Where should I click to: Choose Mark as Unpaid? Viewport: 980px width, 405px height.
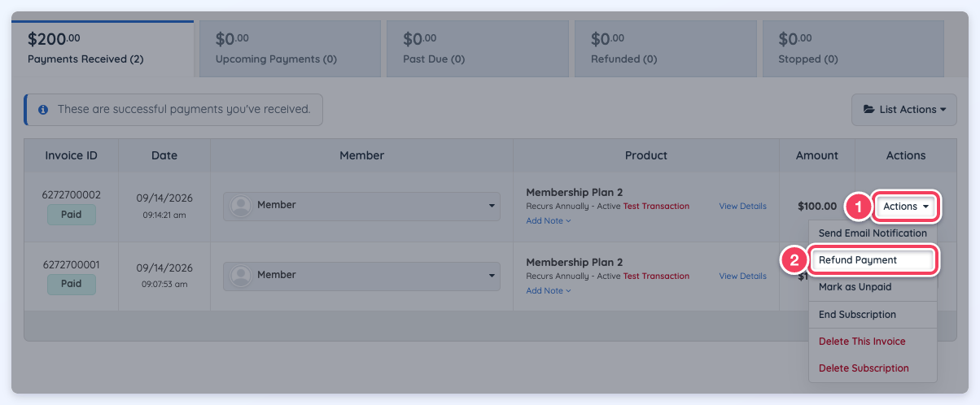click(x=873, y=287)
